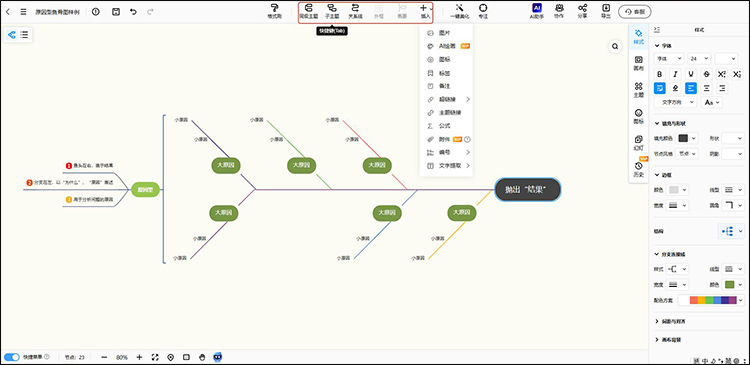750x365 pixels.
Task: Open the History tab in right sidebar
Action: (x=638, y=169)
